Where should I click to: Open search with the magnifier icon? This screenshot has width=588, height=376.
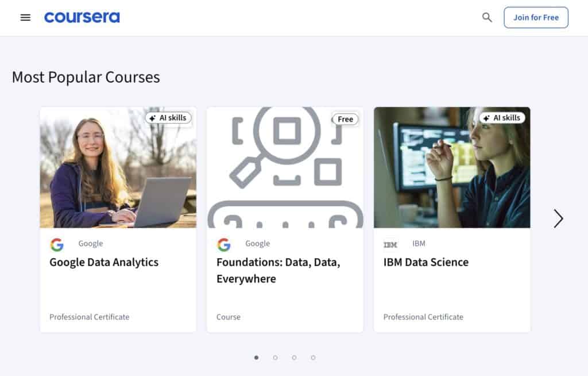[x=487, y=17]
